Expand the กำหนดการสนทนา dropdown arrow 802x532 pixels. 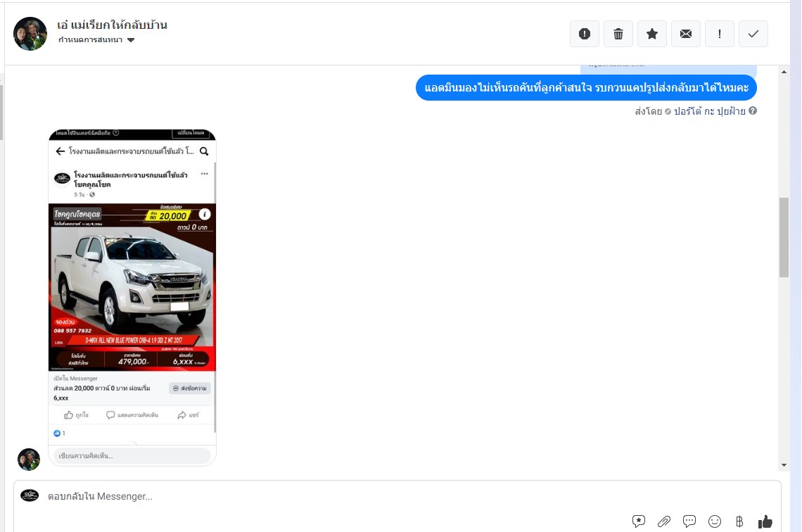tap(131, 40)
